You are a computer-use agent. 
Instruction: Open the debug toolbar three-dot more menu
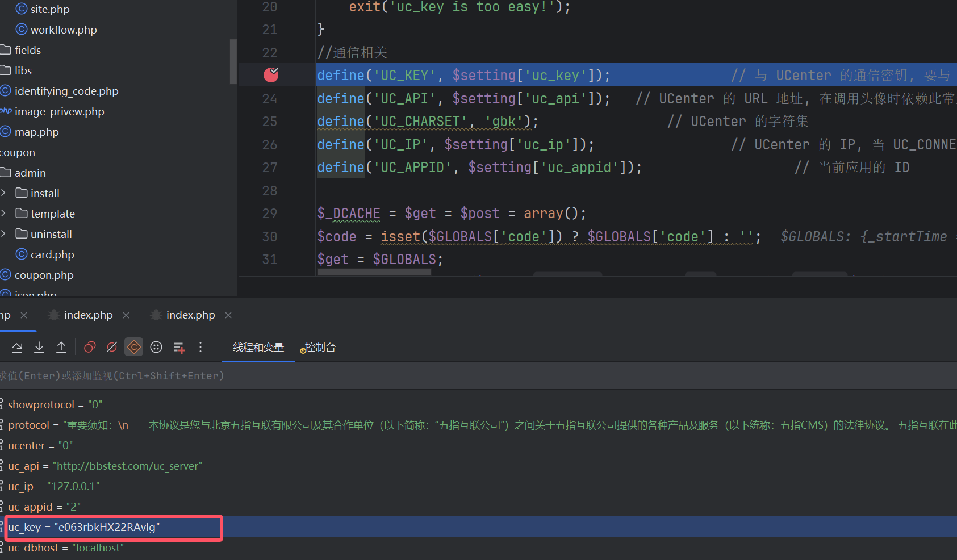point(200,347)
